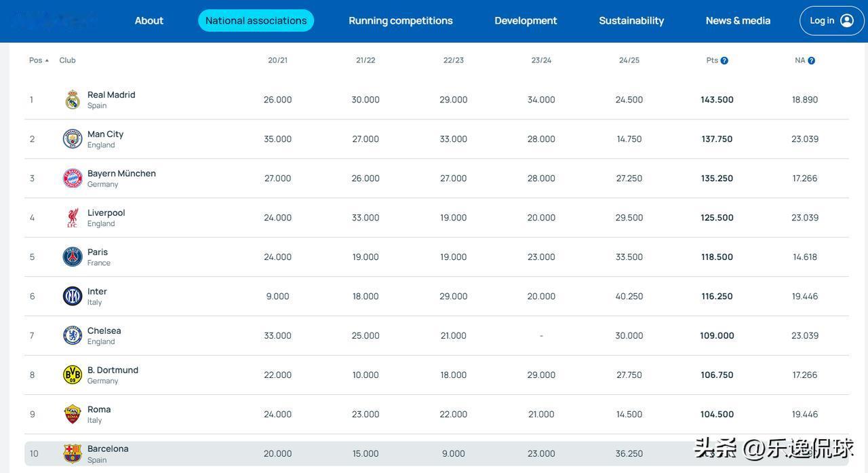Open the Pts help tooltip icon
This screenshot has height=473, width=868.
724,60
